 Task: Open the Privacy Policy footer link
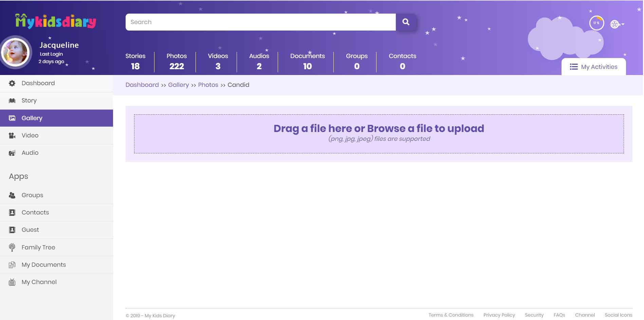499,315
